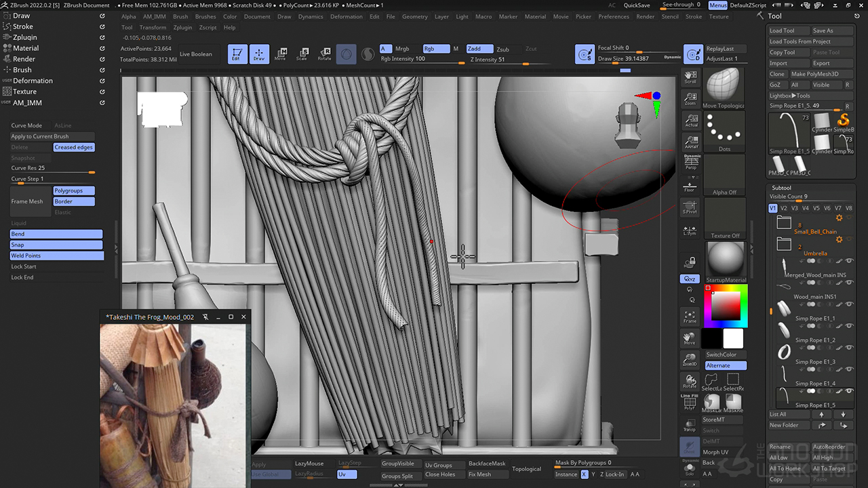Select the Scale transform icon
Screen dimensions: 868x488
[302, 54]
